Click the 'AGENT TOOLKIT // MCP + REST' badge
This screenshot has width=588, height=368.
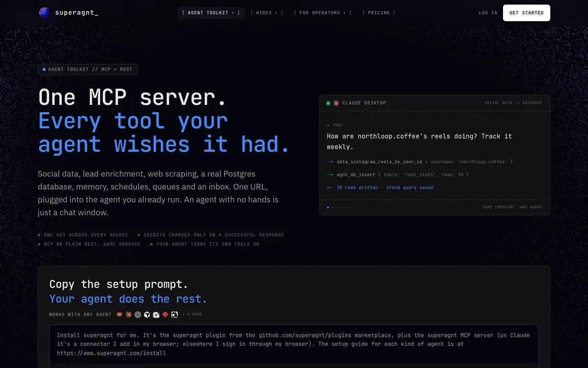[88, 69]
